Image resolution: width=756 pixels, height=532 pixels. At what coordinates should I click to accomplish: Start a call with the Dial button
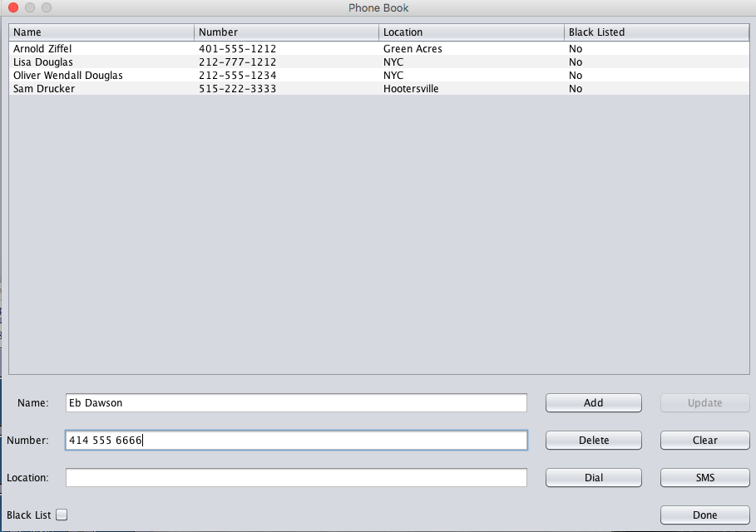pos(594,477)
